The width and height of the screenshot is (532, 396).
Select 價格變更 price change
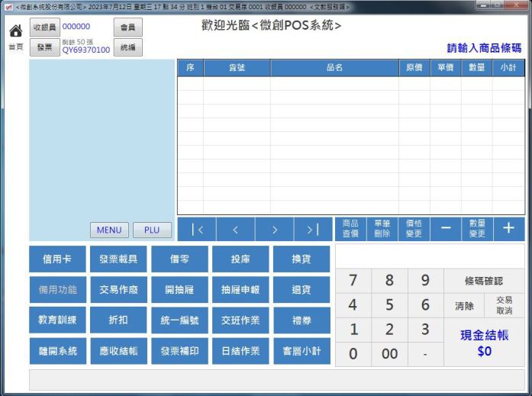coord(414,228)
